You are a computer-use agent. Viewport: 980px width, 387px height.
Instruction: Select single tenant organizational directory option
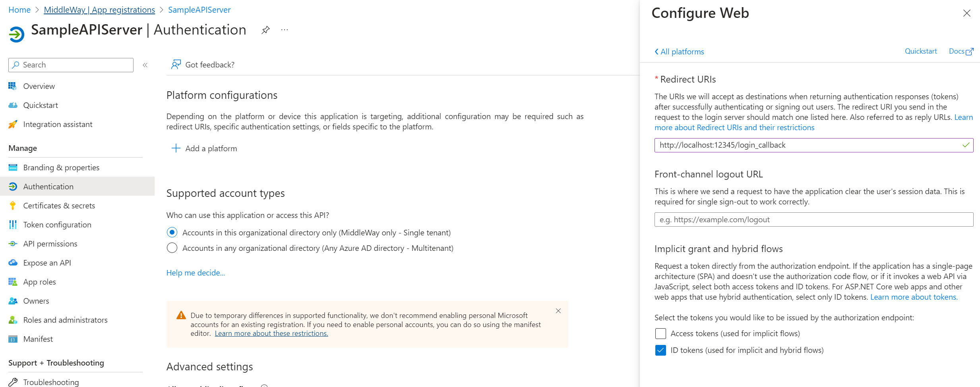pyautogui.click(x=172, y=233)
